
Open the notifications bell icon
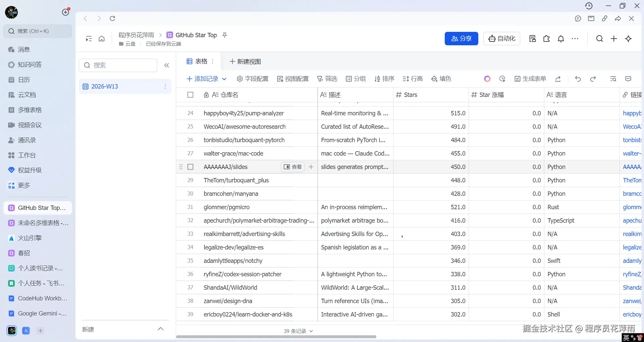561,39
